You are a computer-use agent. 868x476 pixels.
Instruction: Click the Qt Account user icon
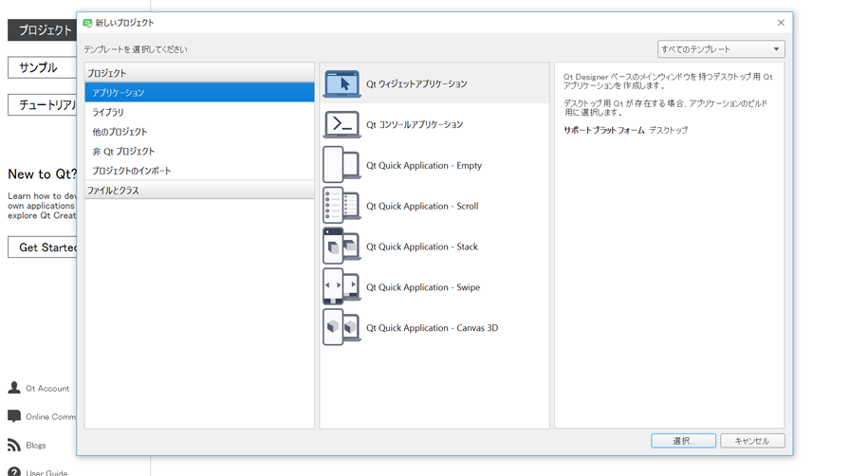click(x=14, y=388)
